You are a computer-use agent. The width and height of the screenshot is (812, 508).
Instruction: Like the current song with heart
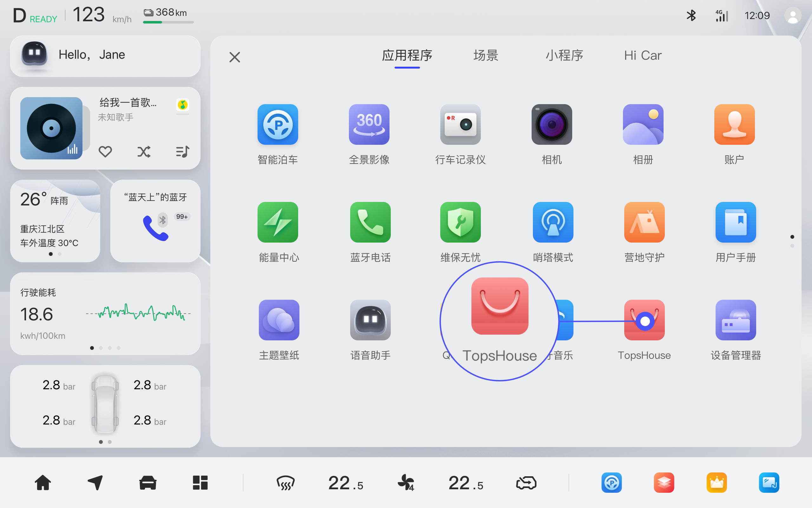click(105, 151)
